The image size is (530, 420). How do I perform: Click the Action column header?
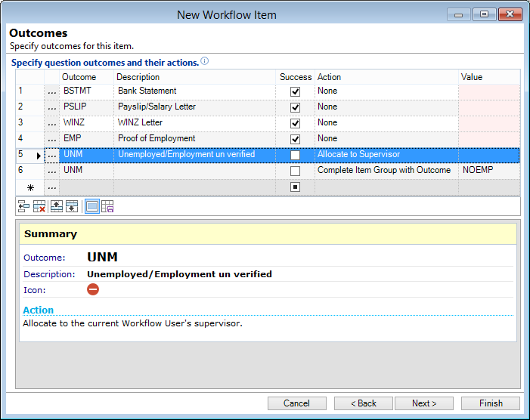tap(386, 77)
